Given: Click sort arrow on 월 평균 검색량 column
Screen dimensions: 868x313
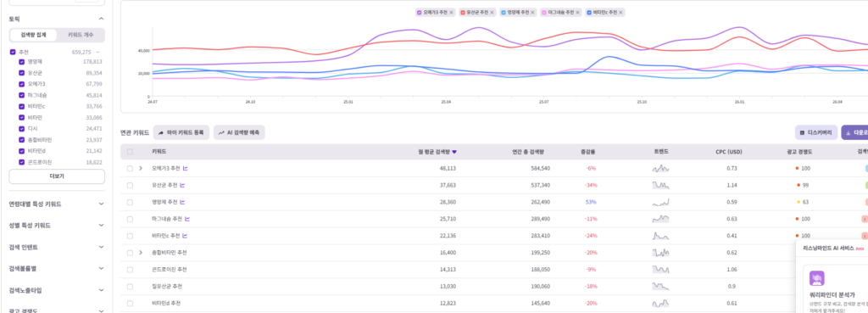Looking at the screenshot, I should click(x=454, y=152).
